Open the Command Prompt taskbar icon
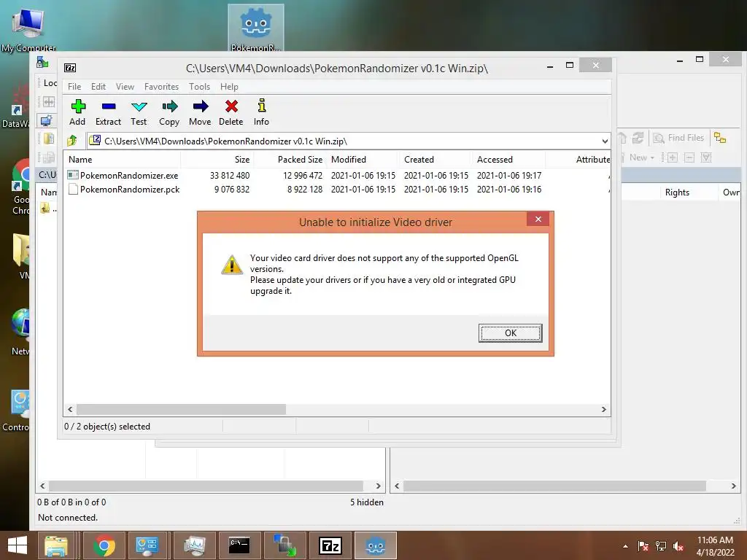This screenshot has width=747, height=560. (239, 545)
